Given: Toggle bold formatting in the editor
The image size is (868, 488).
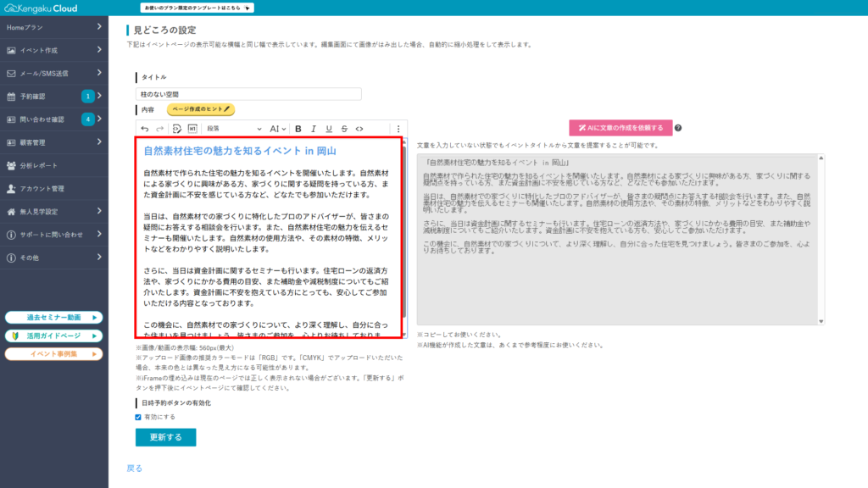Looking at the screenshot, I should point(298,129).
